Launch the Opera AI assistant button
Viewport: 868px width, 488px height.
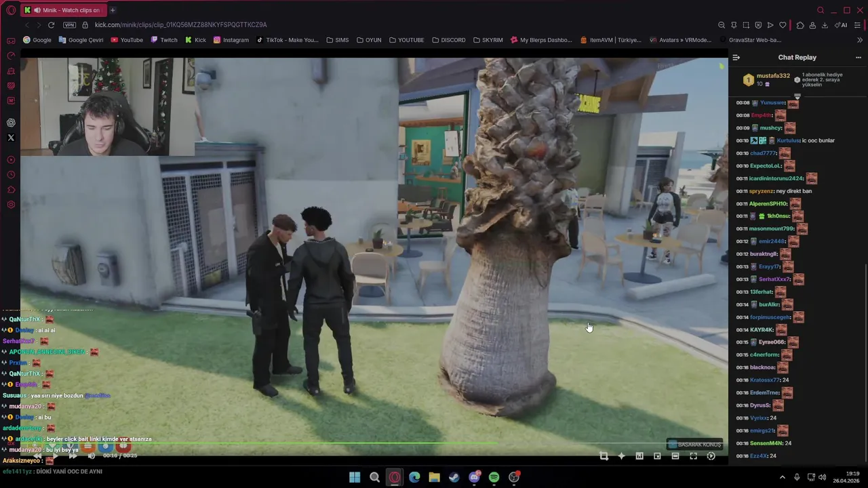[841, 25]
